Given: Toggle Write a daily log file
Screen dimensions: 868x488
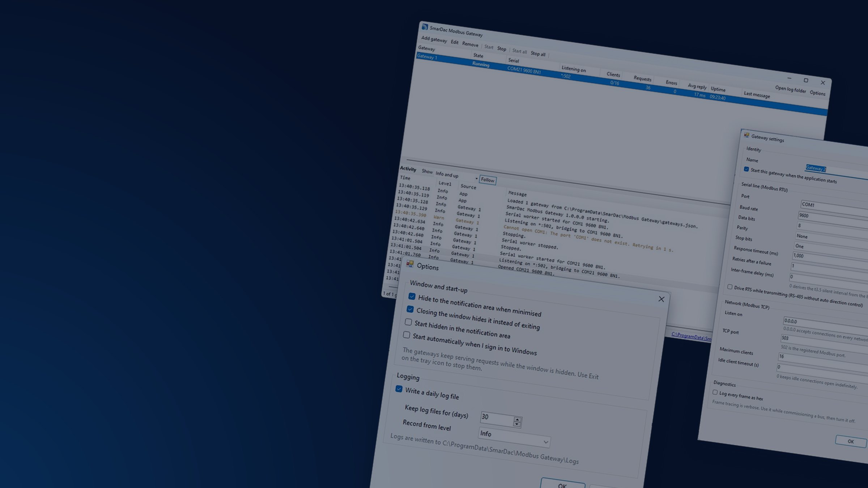Looking at the screenshot, I should [399, 389].
